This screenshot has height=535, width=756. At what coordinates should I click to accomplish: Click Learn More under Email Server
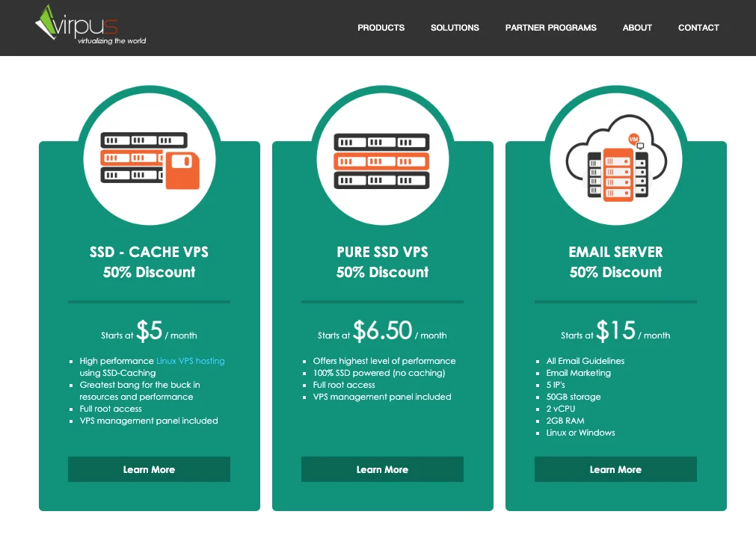[x=615, y=469]
